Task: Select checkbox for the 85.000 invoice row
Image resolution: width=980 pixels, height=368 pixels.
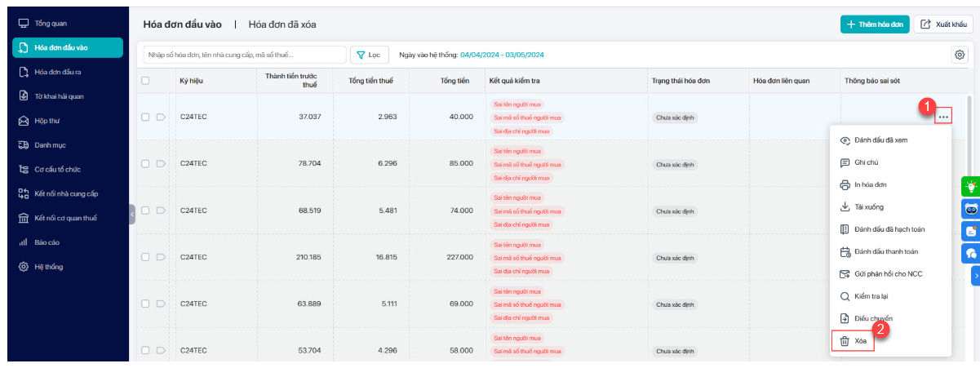Action: 145,164
